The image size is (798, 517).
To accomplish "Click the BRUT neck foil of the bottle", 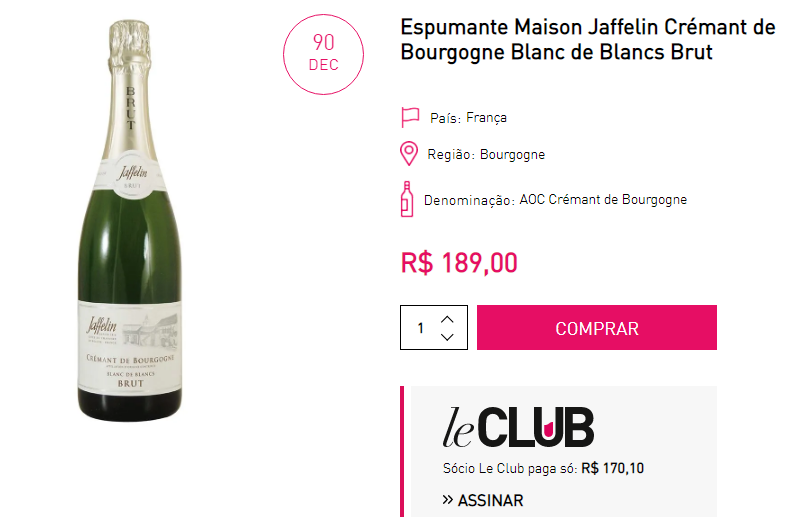I will click(130, 107).
